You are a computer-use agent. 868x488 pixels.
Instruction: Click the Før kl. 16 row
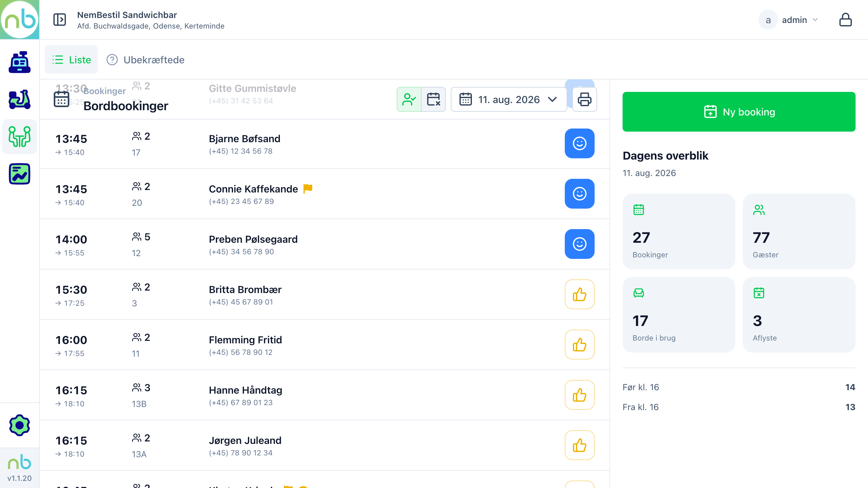coord(739,387)
